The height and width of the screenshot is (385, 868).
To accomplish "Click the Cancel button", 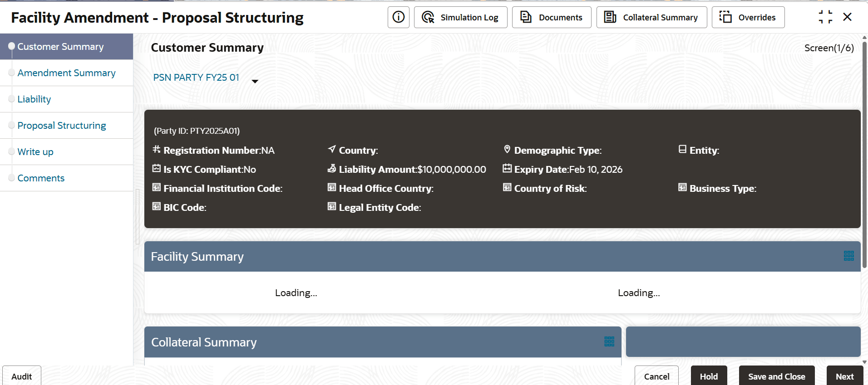I will (656, 376).
